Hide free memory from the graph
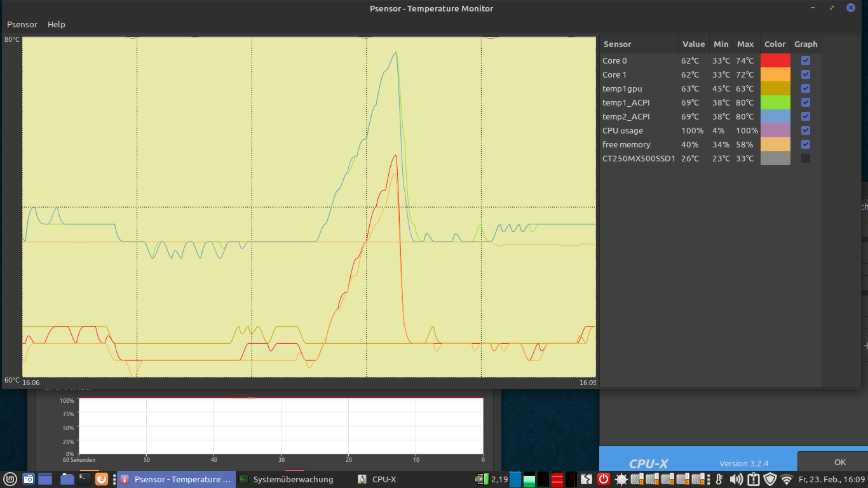Image resolution: width=868 pixels, height=488 pixels. (806, 144)
